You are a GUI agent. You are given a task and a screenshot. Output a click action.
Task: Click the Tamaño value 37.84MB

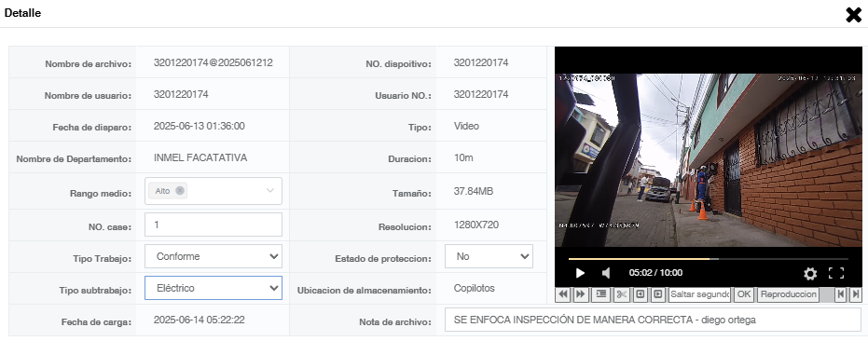click(474, 192)
